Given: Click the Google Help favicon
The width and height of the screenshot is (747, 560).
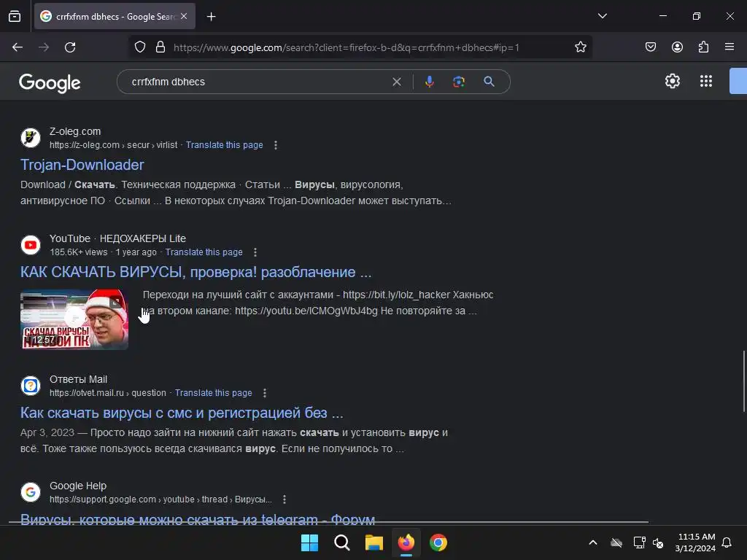Looking at the screenshot, I should [x=31, y=492].
